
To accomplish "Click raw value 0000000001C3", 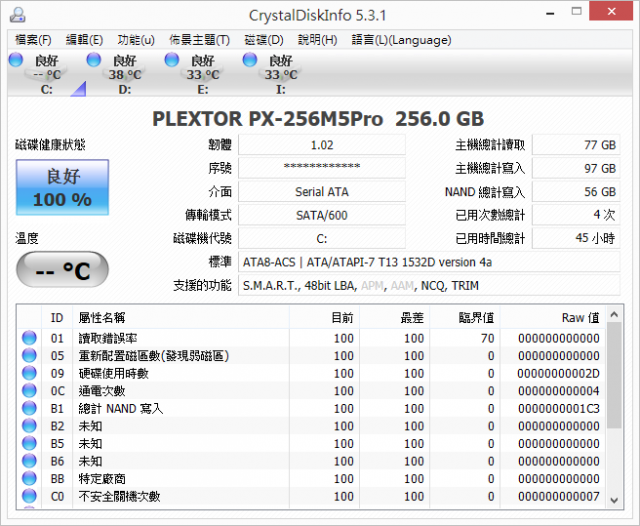I will [558, 408].
